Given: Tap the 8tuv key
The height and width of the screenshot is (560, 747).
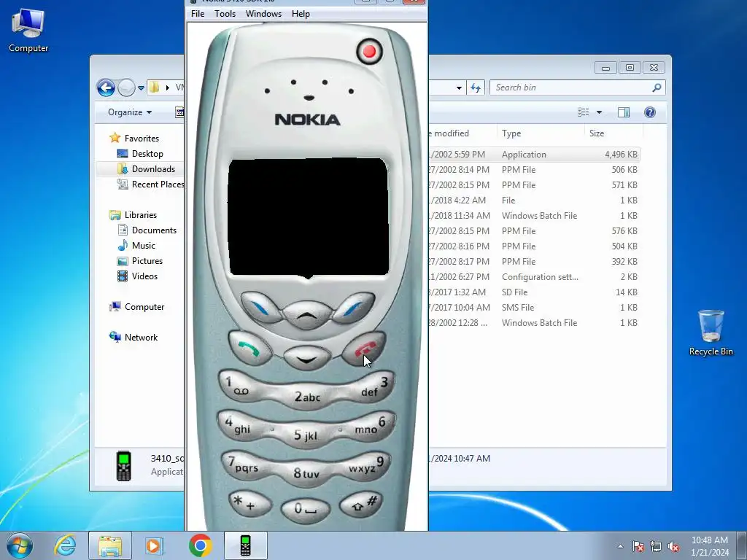Looking at the screenshot, I should (x=306, y=473).
